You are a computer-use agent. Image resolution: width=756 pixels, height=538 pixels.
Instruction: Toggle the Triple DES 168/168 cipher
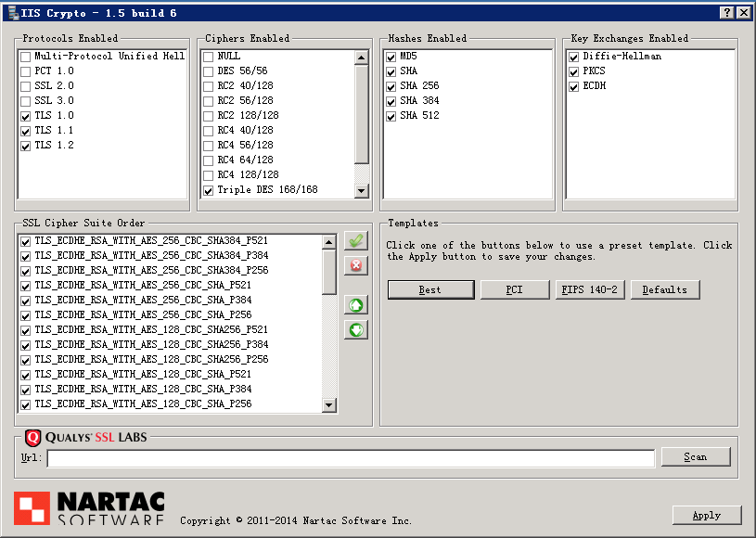click(x=209, y=190)
